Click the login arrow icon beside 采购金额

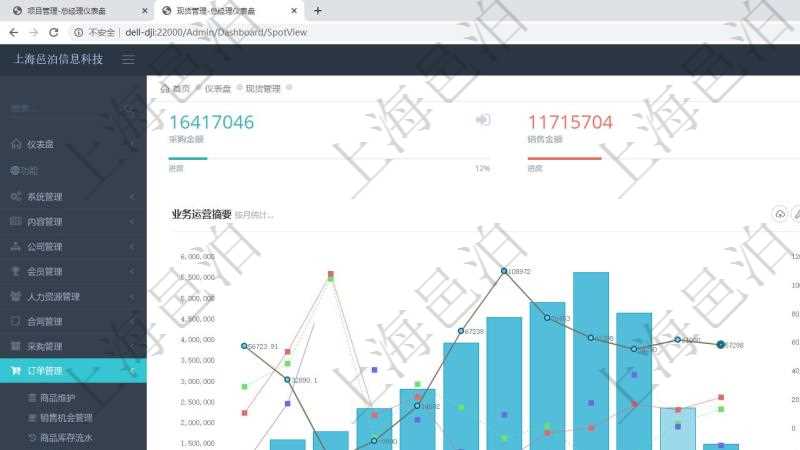483,120
